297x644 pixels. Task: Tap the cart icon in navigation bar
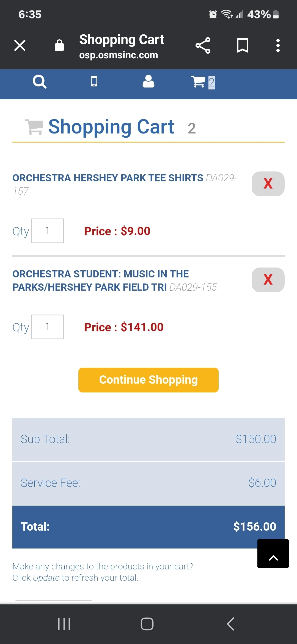pyautogui.click(x=198, y=82)
